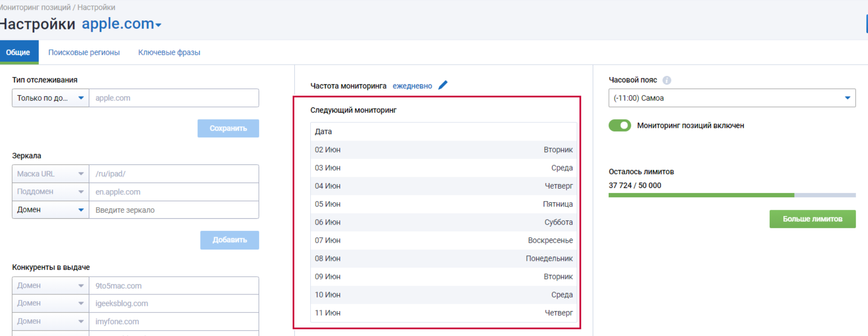868x336 pixels.
Task: Open the (-11:00) Самоа timezone dropdown
Action: click(731, 98)
